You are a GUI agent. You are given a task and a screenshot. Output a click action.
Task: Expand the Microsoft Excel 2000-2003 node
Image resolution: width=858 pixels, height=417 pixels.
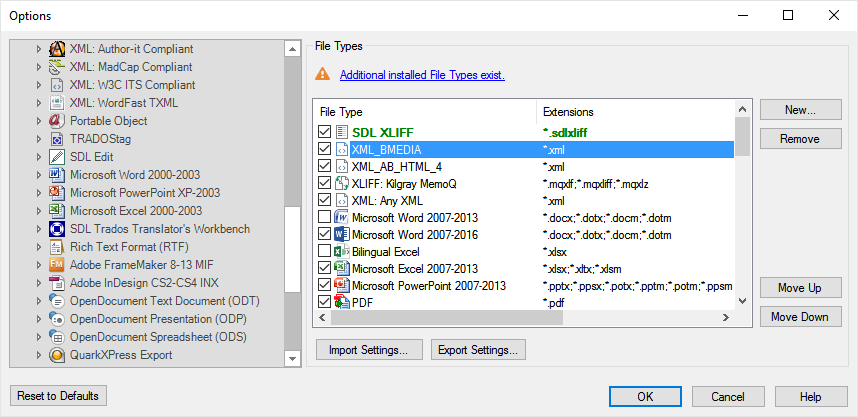[x=39, y=211]
